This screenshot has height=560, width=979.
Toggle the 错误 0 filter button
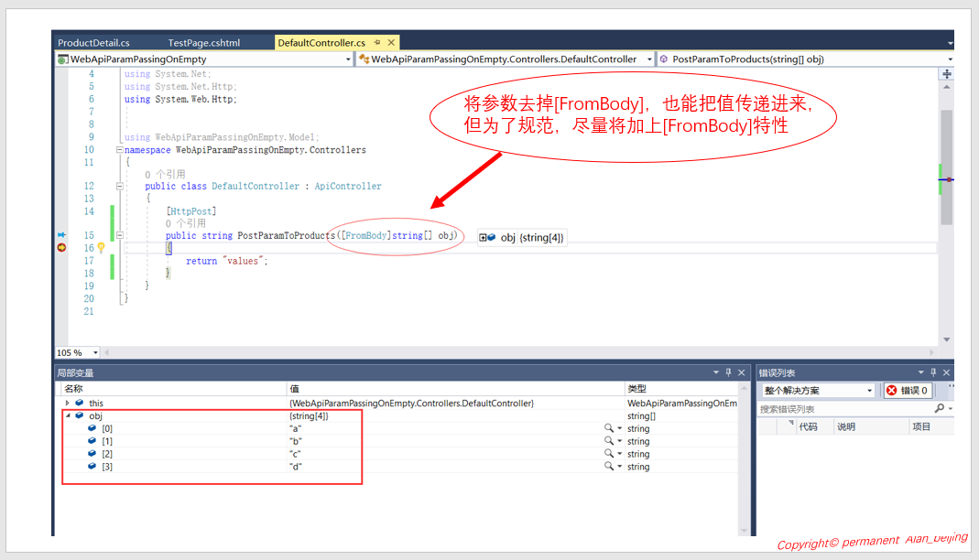(908, 391)
